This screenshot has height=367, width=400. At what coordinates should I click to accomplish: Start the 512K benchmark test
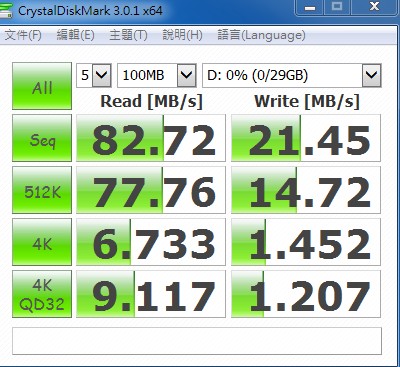[42, 190]
